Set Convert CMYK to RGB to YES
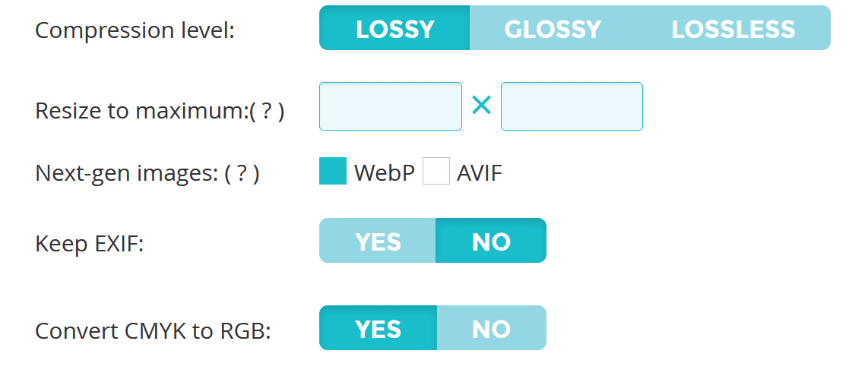 (x=378, y=329)
